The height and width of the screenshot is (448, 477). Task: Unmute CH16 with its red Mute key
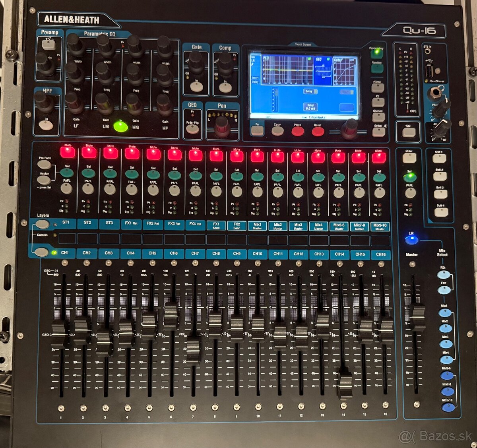(378, 157)
